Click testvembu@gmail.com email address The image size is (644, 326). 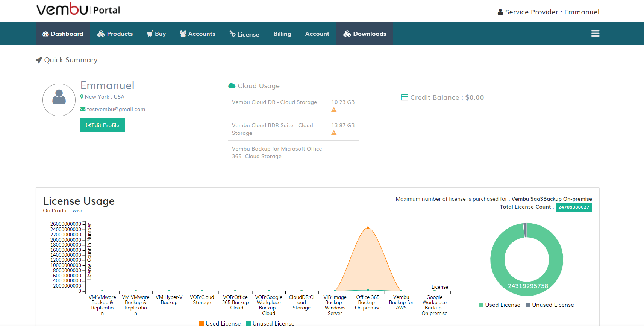pos(116,109)
